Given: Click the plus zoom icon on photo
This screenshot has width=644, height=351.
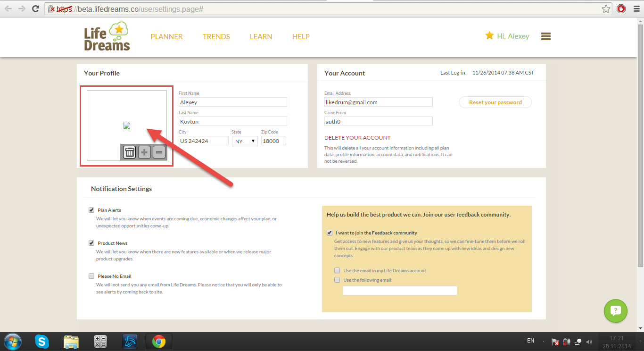Looking at the screenshot, I should pos(144,152).
